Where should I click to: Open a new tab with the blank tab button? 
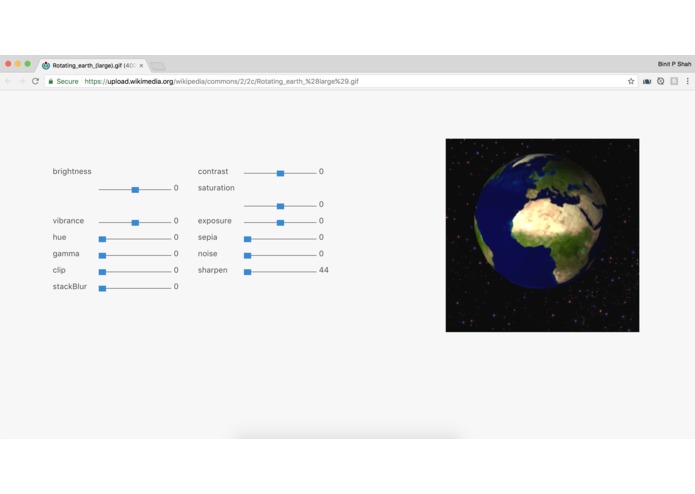(157, 66)
